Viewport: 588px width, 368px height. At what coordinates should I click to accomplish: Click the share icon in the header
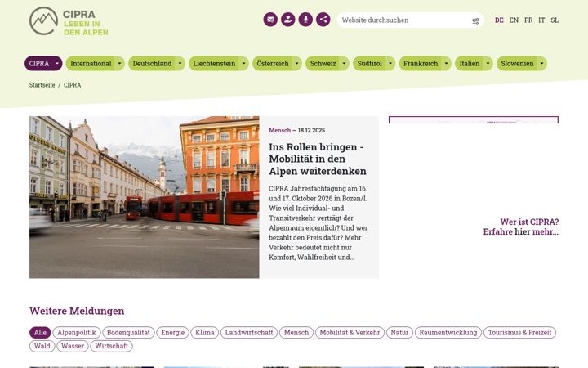[323, 20]
